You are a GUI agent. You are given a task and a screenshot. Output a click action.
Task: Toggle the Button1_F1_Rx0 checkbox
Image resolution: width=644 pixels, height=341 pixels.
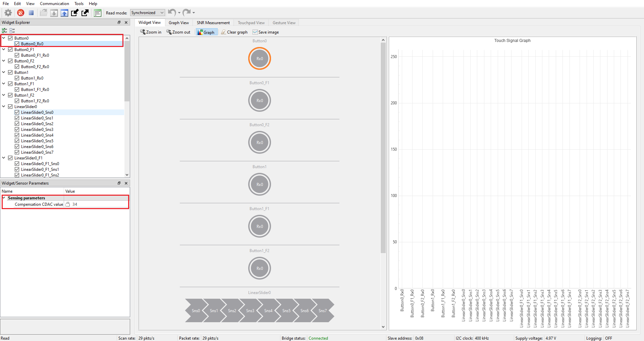pos(17,90)
